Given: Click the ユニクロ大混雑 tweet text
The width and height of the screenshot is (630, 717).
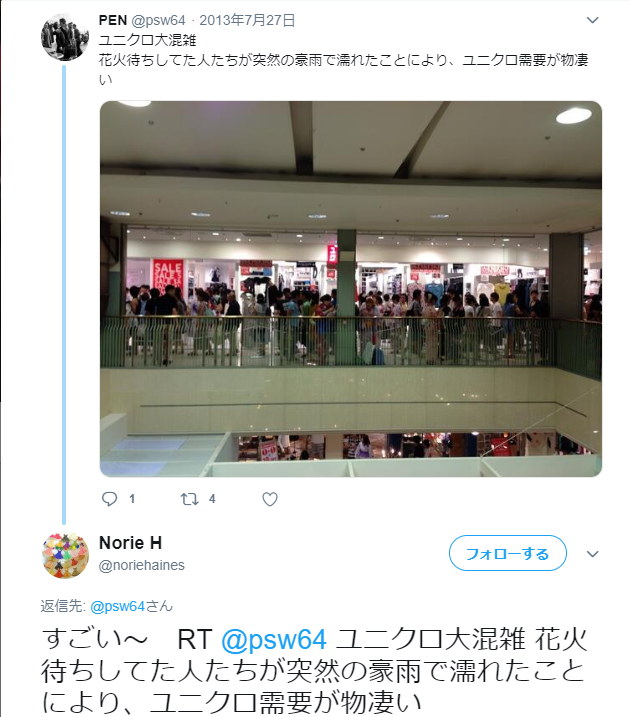Looking at the screenshot, I should [147, 40].
